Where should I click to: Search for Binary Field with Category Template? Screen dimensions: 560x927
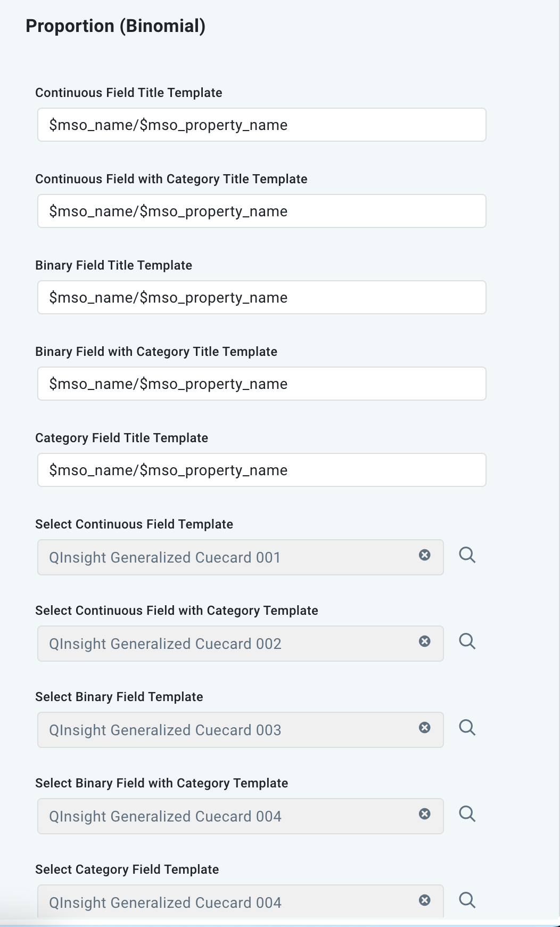click(467, 814)
